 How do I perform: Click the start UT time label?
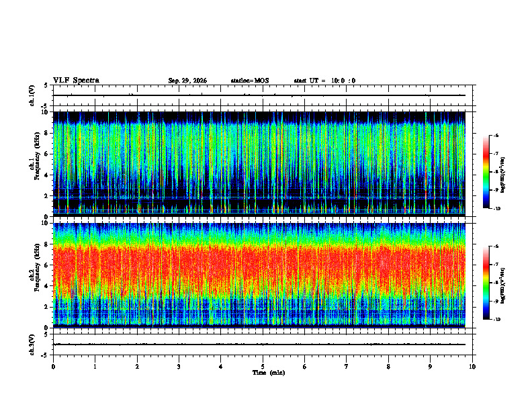(x=324, y=81)
